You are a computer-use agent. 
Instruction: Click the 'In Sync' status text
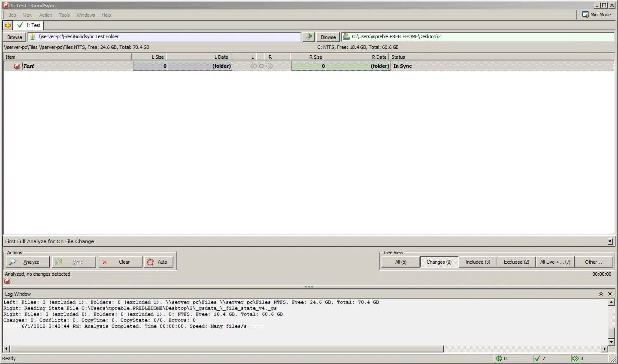(x=403, y=66)
